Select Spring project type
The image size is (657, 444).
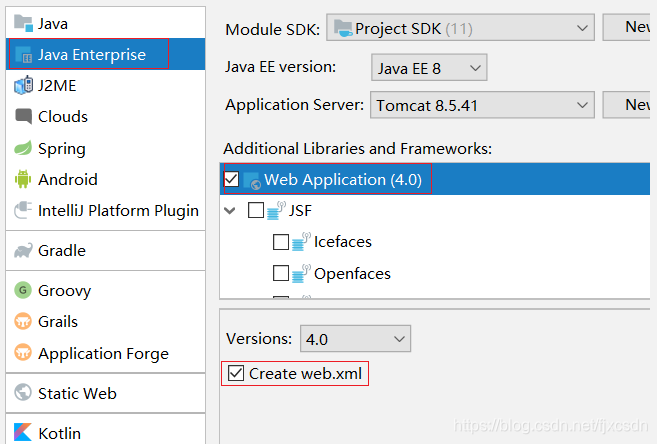click(106, 148)
